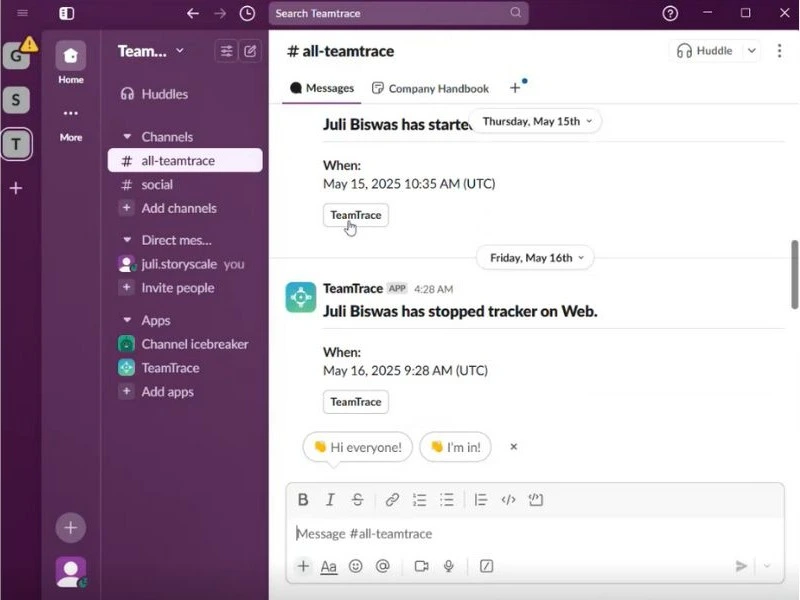Open schedule send options arrow
The image size is (800, 600).
(767, 566)
